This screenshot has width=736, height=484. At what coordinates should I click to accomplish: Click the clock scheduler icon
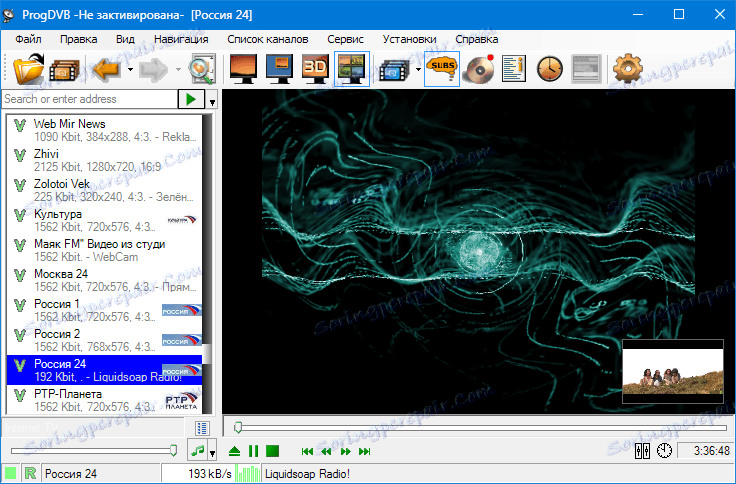point(550,69)
